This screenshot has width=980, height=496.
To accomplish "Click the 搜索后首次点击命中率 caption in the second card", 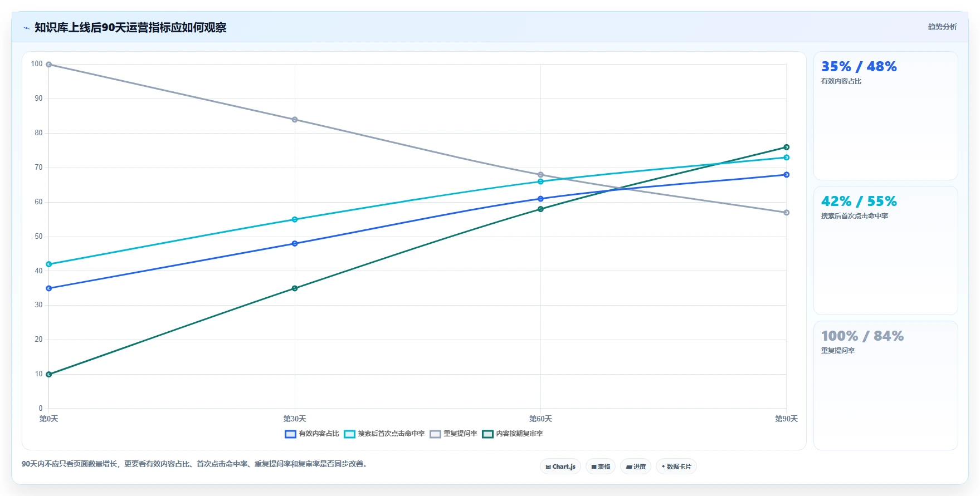I will click(855, 216).
